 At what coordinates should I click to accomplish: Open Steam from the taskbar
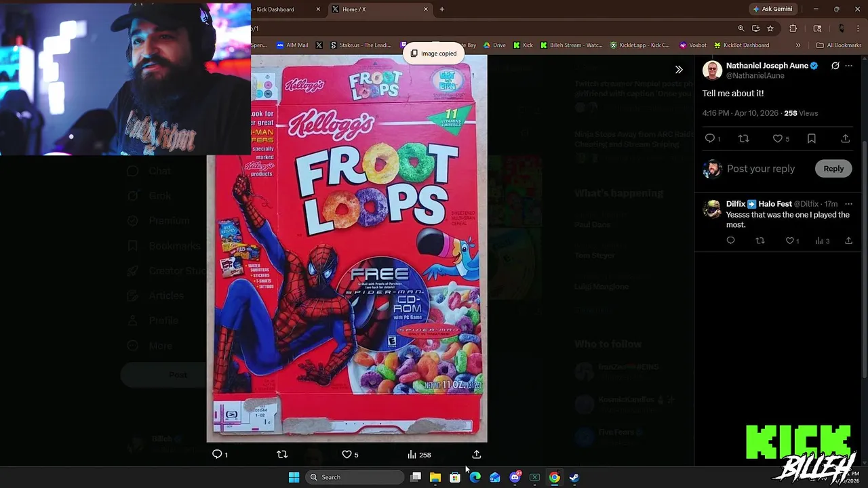pyautogui.click(x=574, y=477)
